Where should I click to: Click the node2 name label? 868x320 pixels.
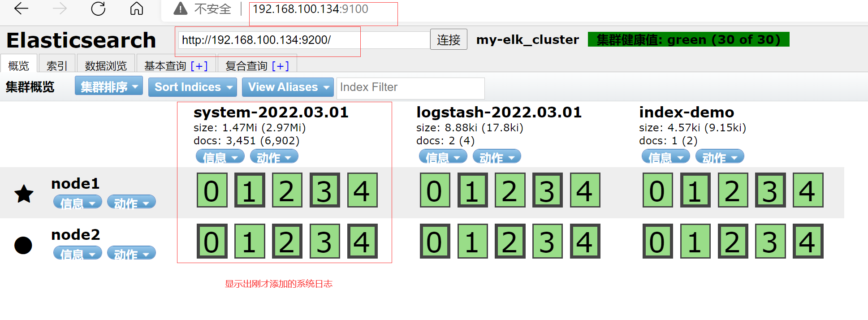pyautogui.click(x=75, y=234)
